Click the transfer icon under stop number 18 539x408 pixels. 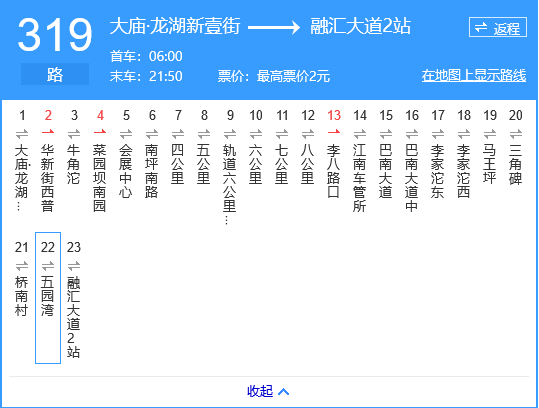(464, 133)
